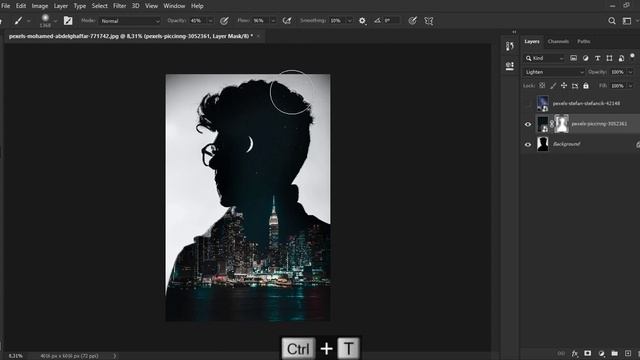The image size is (640, 360).
Task: Switch to the Channels tab
Action: (x=558, y=41)
